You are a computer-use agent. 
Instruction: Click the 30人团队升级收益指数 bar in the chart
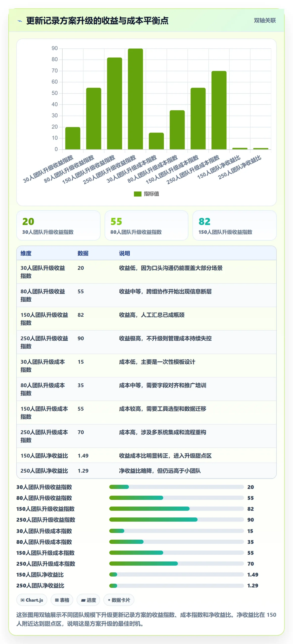pos(73,138)
